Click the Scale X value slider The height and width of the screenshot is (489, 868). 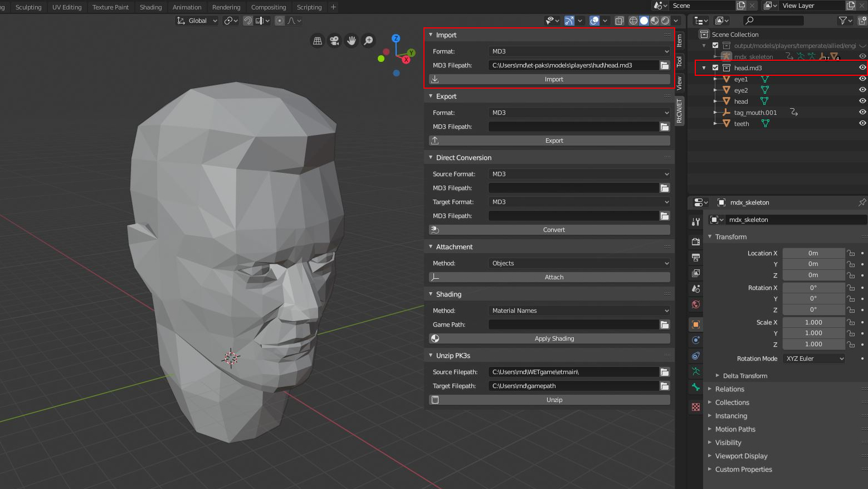pos(813,322)
